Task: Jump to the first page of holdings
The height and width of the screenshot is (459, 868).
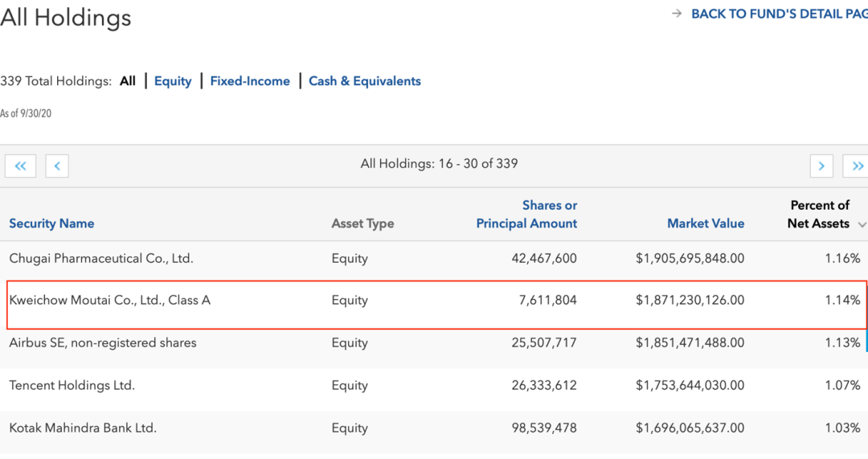Action: point(20,166)
